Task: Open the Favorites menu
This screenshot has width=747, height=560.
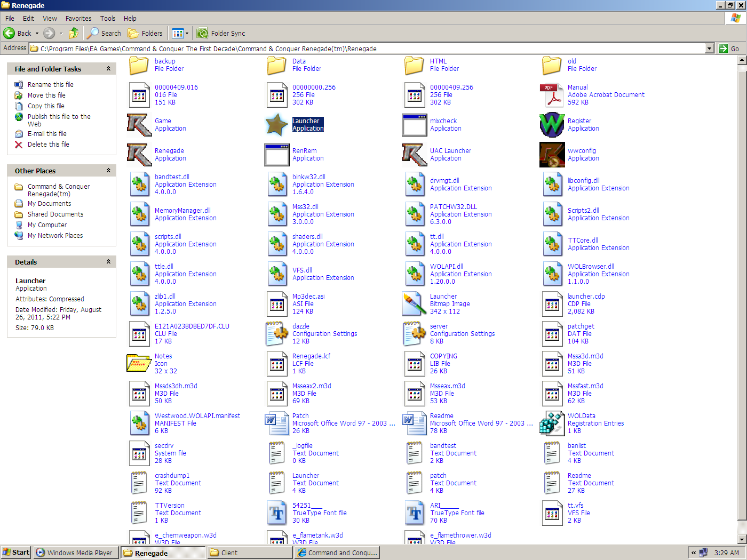Action: (x=78, y=18)
